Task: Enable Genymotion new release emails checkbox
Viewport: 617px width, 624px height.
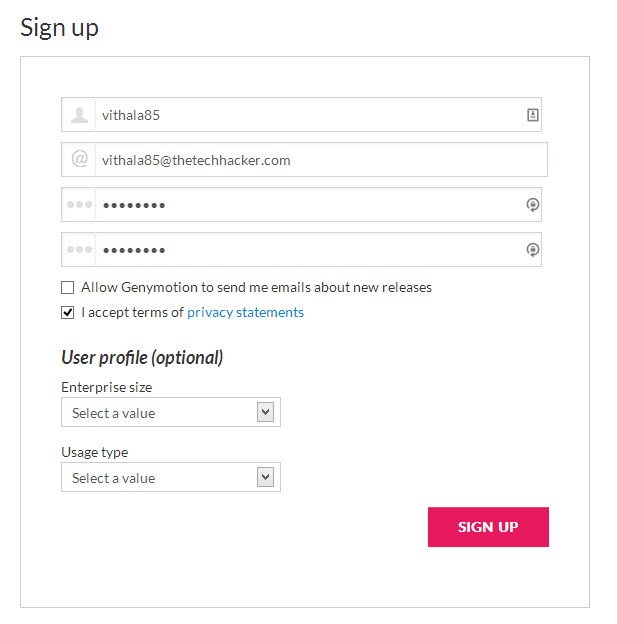Action: (x=68, y=287)
